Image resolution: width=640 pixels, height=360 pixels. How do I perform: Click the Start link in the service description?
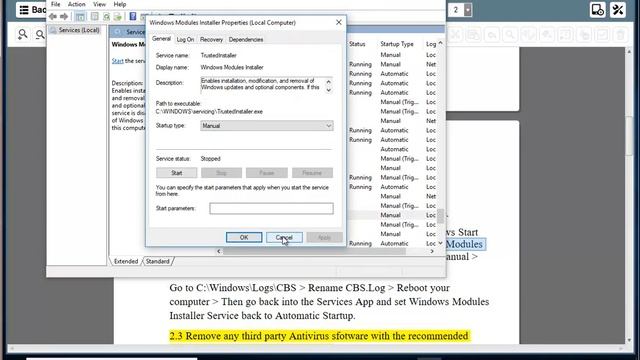[118, 61]
